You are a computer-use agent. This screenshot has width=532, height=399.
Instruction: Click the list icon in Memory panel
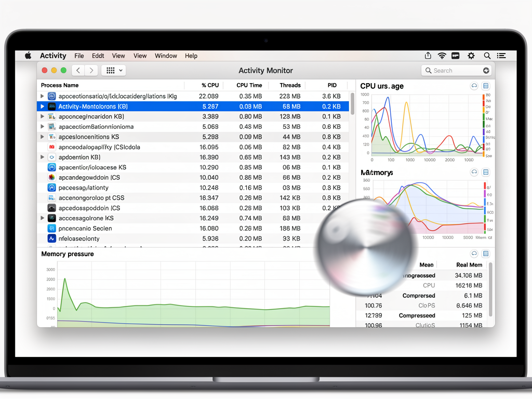pyautogui.click(x=486, y=172)
